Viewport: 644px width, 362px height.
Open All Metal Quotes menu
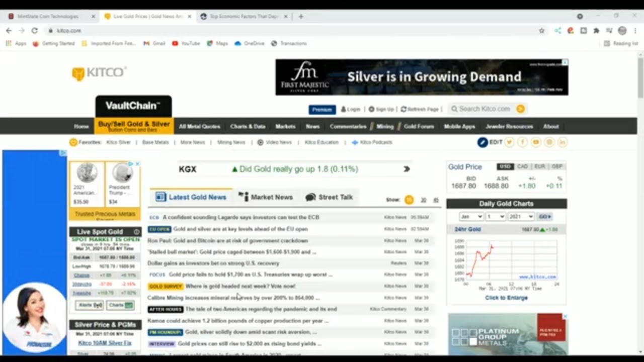199,126
